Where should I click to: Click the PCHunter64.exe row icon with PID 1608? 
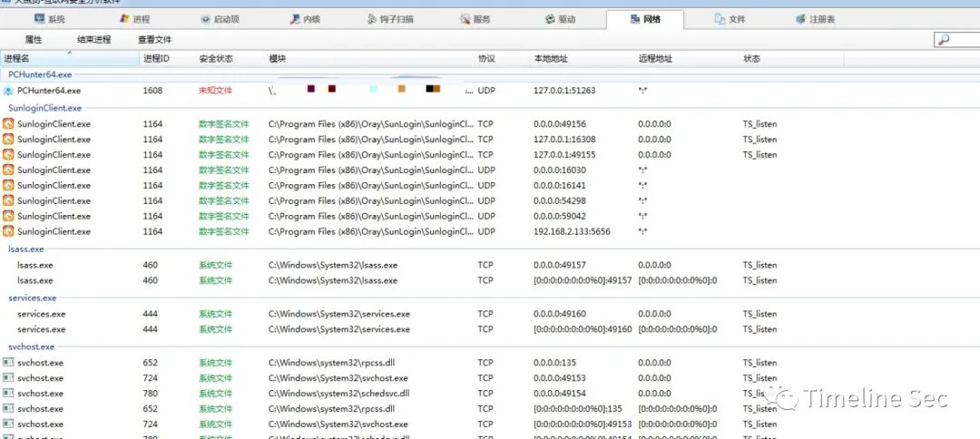click(x=8, y=91)
